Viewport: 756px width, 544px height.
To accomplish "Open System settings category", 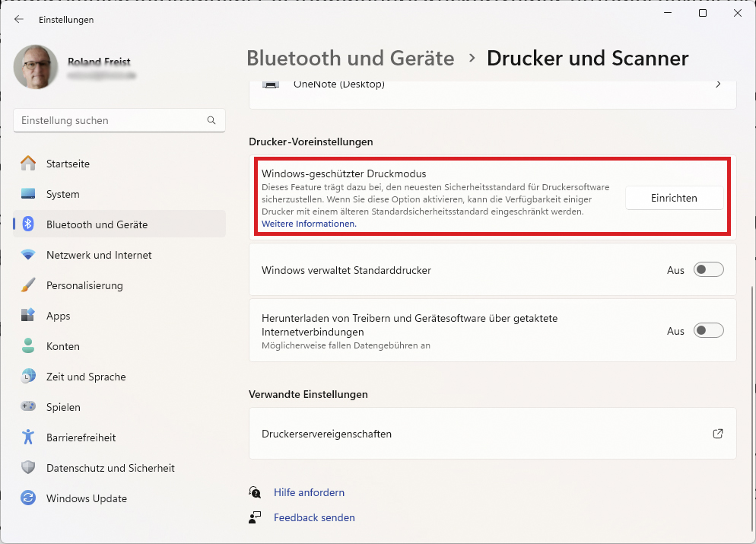I will pos(119,194).
